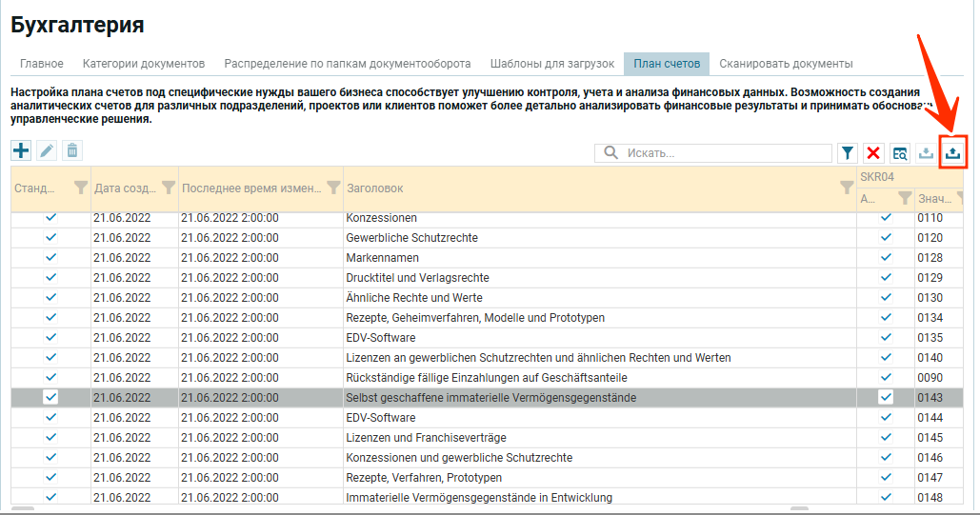
Task: Click the plus icon to add account
Action: [21, 150]
